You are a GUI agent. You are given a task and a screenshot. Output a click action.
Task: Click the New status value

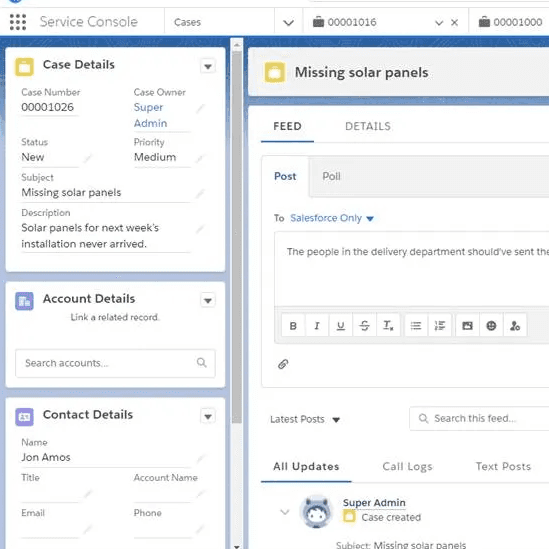click(x=33, y=157)
